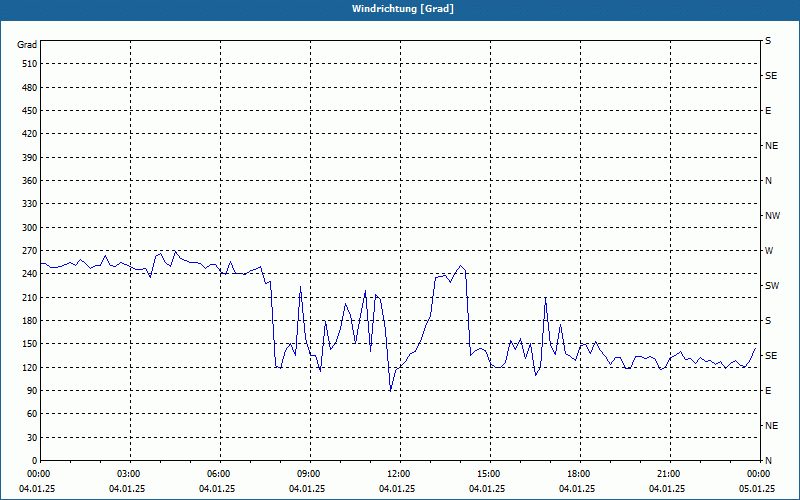Screen dimensions: 800x500
Task: Click the 03:00 time label
Action: tap(127, 474)
